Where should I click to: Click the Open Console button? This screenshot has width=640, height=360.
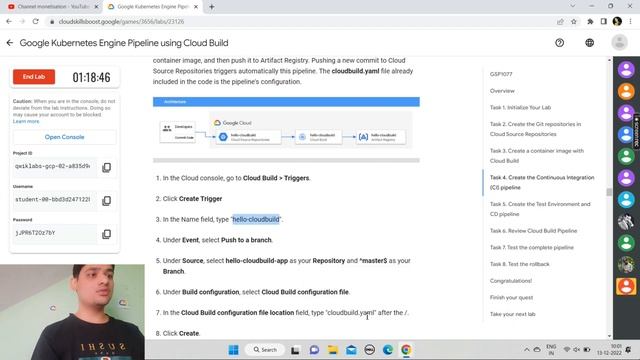tap(64, 137)
